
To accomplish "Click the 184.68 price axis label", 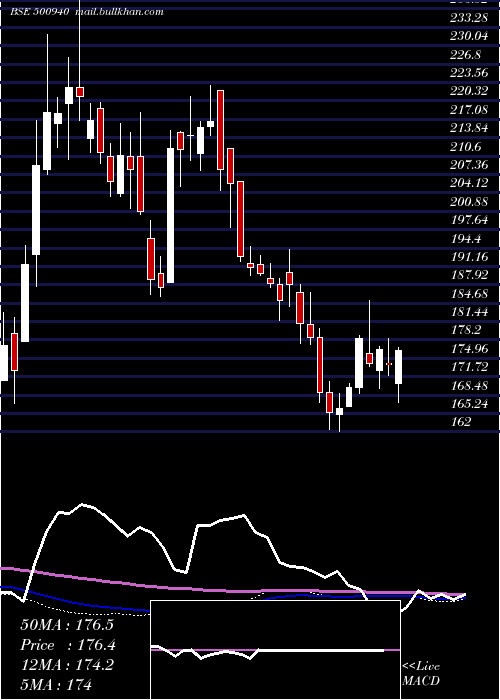I will tap(468, 294).
